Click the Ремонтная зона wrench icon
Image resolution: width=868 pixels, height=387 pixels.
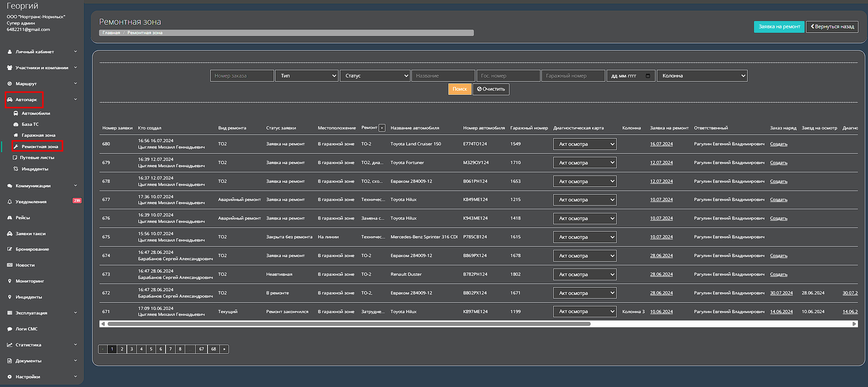click(16, 147)
